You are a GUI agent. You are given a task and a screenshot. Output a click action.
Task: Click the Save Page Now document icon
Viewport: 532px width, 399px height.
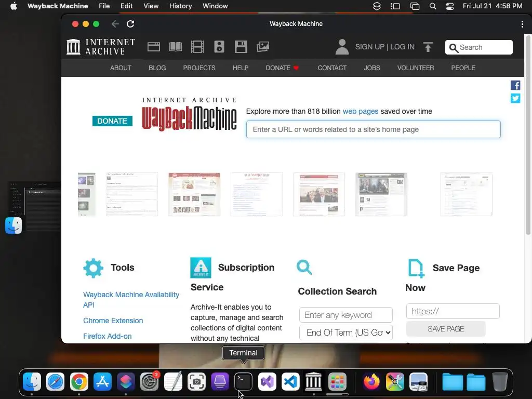(416, 268)
